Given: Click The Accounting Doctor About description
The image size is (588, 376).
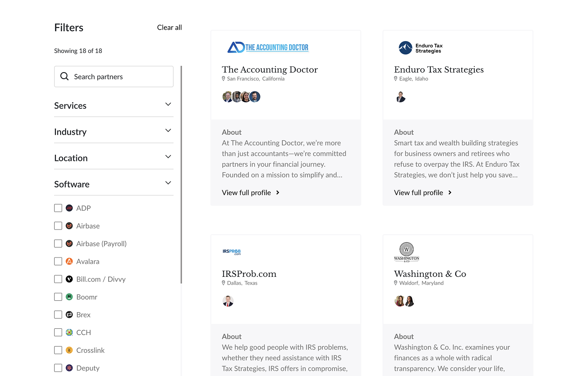Looking at the screenshot, I should click(284, 159).
